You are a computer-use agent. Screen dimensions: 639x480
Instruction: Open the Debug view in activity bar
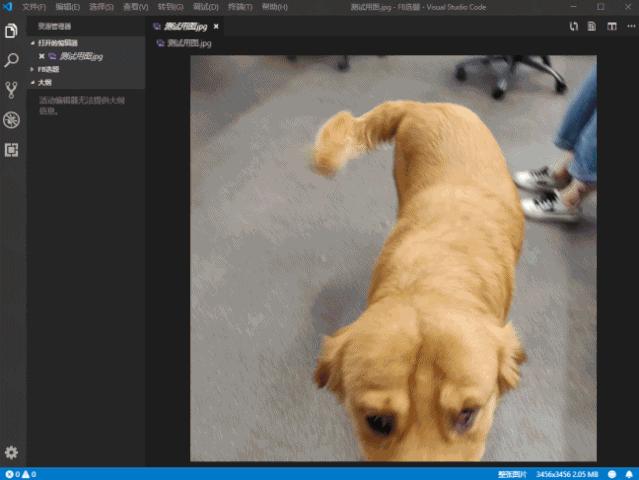pos(12,120)
